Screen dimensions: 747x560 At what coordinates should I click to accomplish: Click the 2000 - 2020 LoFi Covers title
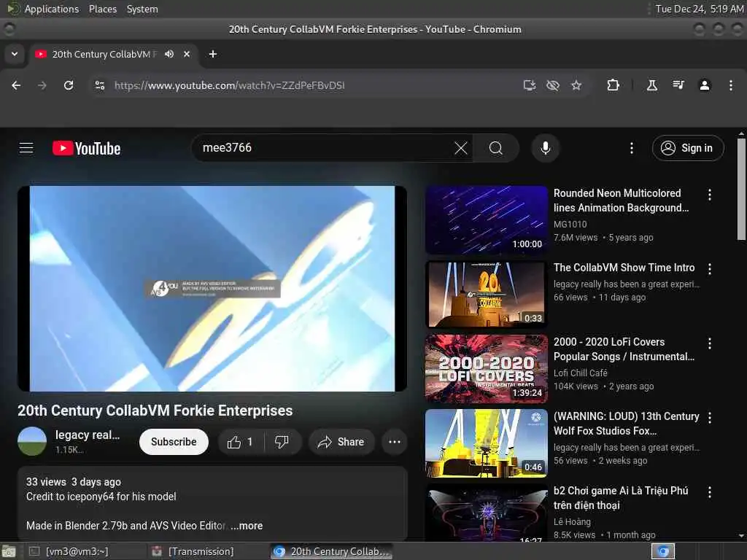624,349
